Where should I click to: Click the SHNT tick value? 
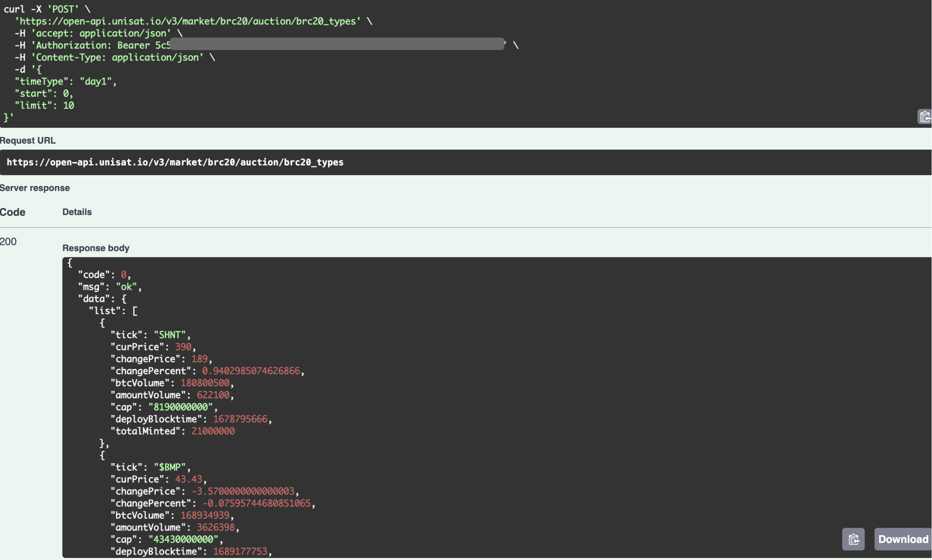[170, 334]
